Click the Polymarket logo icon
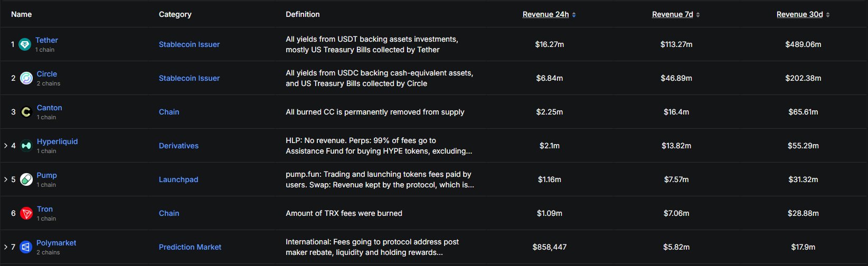The width and height of the screenshot is (868, 266). (26, 247)
